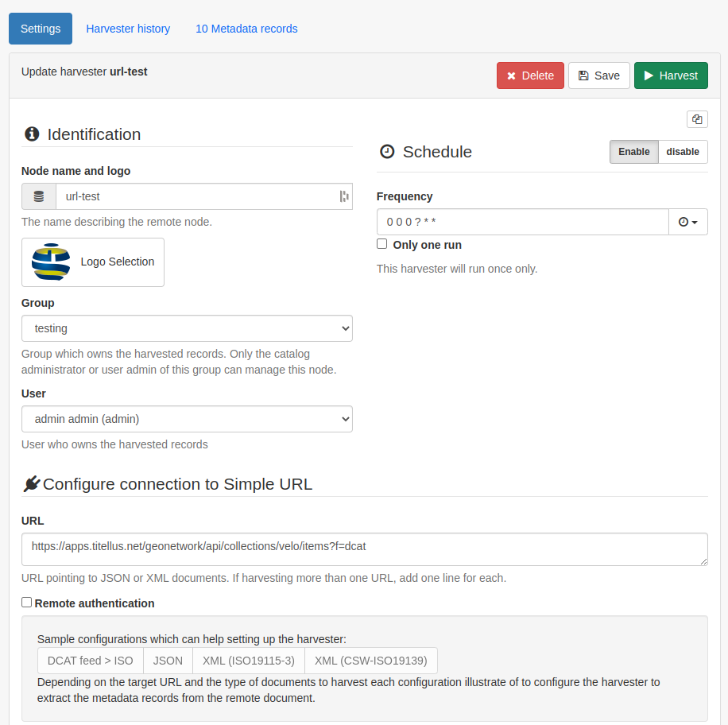Choose the DCAT feed > ISO sample
The image size is (728, 725).
91,661
